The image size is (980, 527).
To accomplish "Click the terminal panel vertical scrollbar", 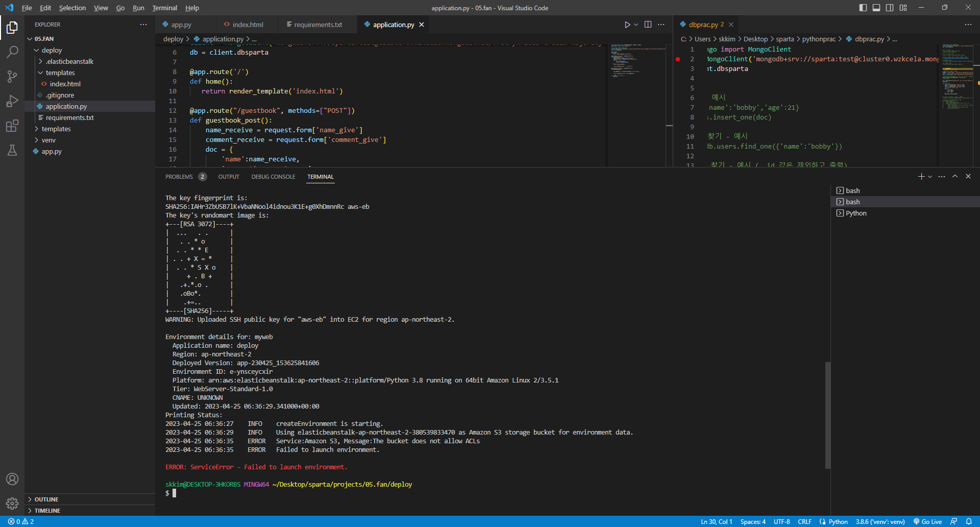I will (x=828, y=415).
